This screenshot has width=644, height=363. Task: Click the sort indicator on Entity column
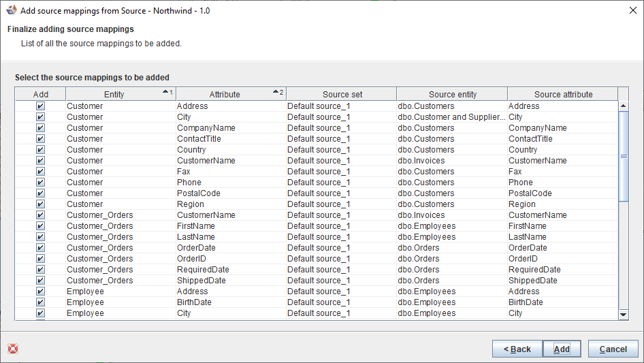(167, 93)
